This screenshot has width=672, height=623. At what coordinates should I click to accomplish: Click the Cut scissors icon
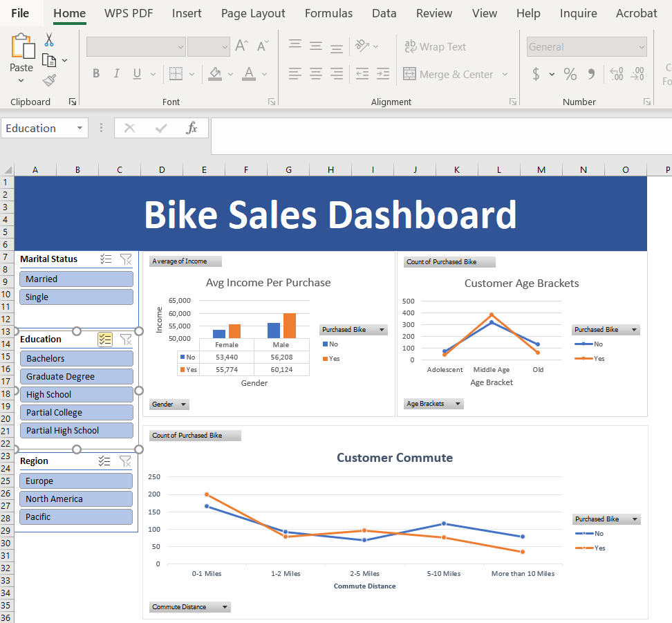[49, 40]
